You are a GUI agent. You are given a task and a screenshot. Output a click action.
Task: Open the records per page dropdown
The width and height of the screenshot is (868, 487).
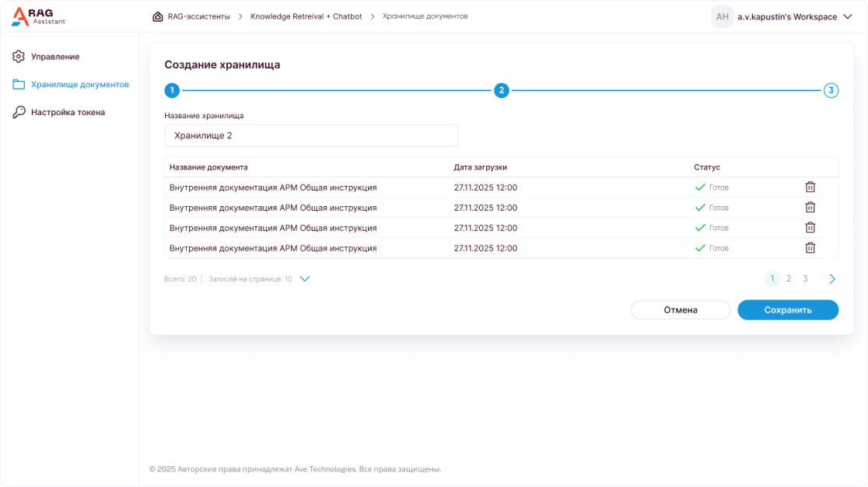pos(305,279)
